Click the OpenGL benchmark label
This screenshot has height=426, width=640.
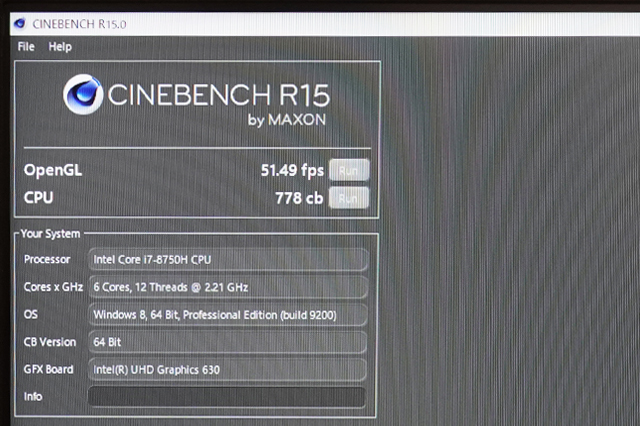pyautogui.click(x=53, y=170)
